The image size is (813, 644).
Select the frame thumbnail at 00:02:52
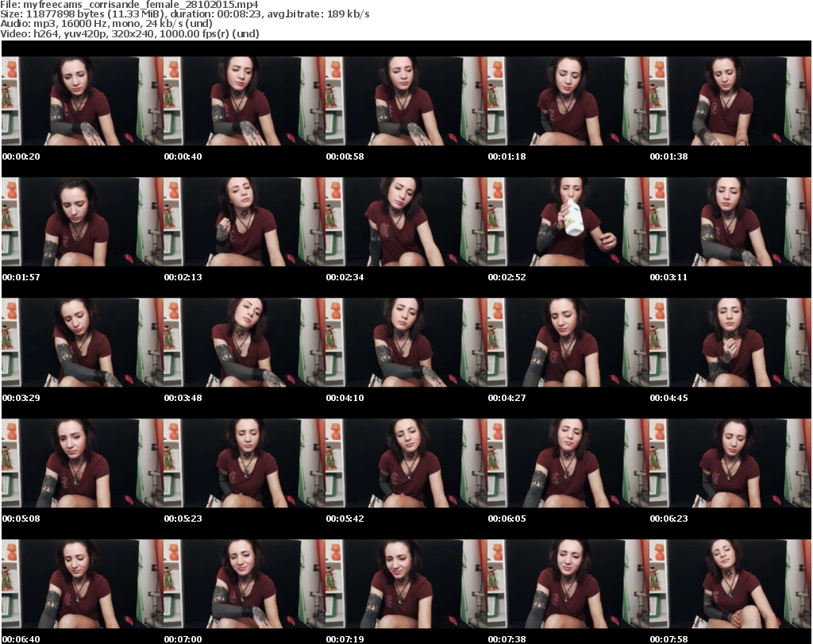coord(568,222)
